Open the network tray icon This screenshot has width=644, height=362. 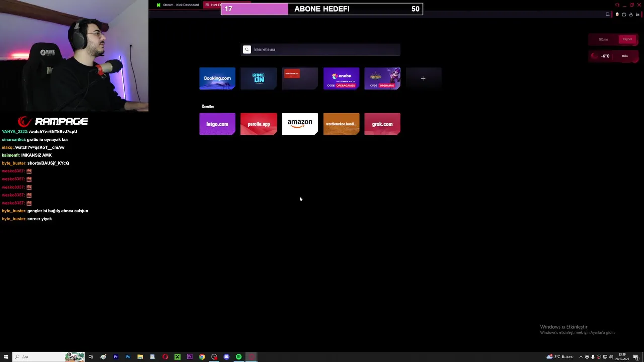(605, 357)
